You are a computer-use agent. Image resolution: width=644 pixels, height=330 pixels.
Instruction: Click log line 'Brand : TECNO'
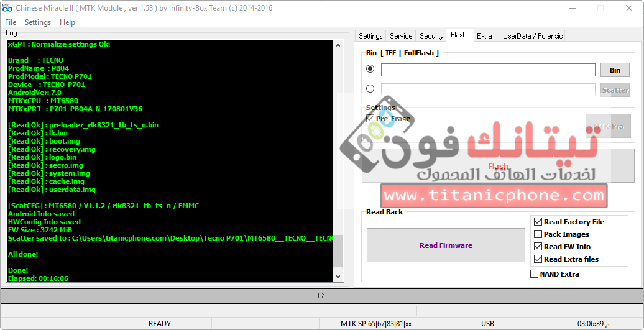coord(35,60)
